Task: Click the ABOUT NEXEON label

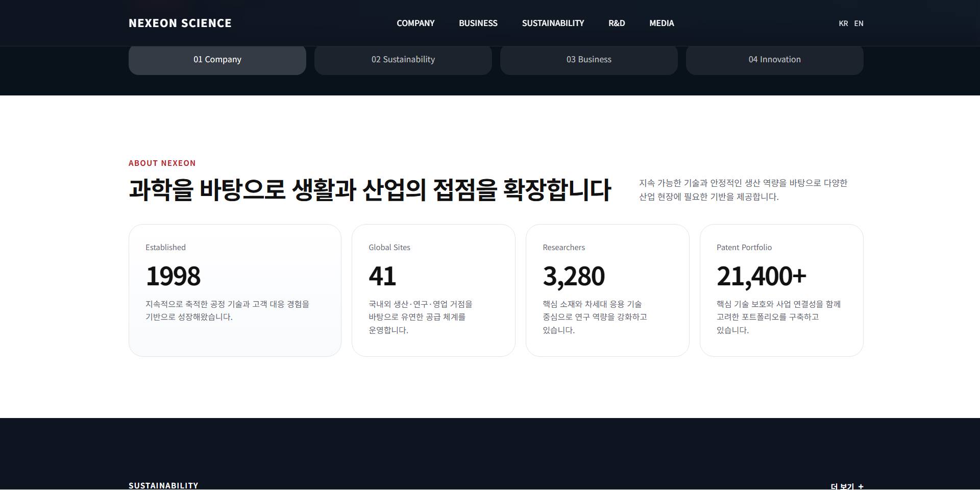Action: coord(162,163)
